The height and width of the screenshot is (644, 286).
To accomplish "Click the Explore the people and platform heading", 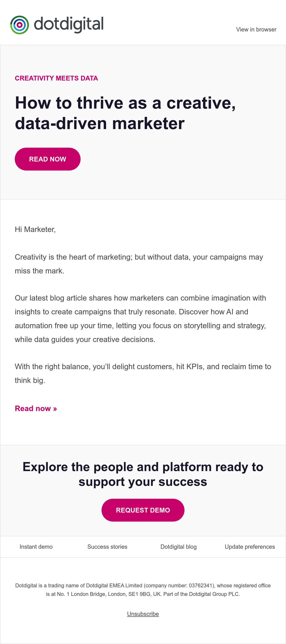I will click(x=143, y=474).
